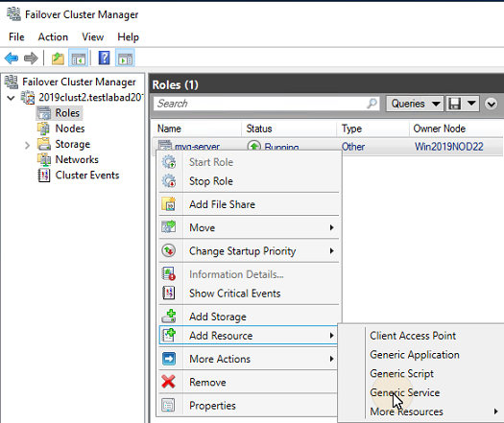Click the Add Storage plus icon
This screenshot has width=504, height=423.
coord(169,317)
